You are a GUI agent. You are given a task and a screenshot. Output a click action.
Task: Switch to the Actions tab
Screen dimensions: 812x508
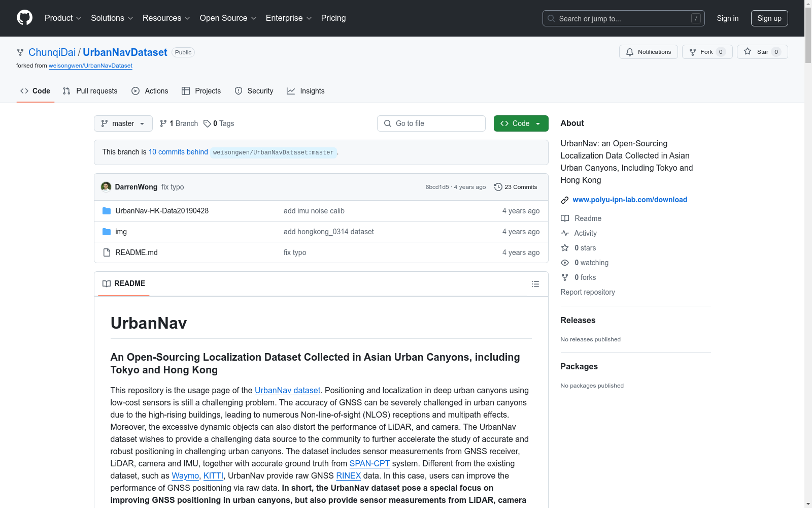click(150, 91)
